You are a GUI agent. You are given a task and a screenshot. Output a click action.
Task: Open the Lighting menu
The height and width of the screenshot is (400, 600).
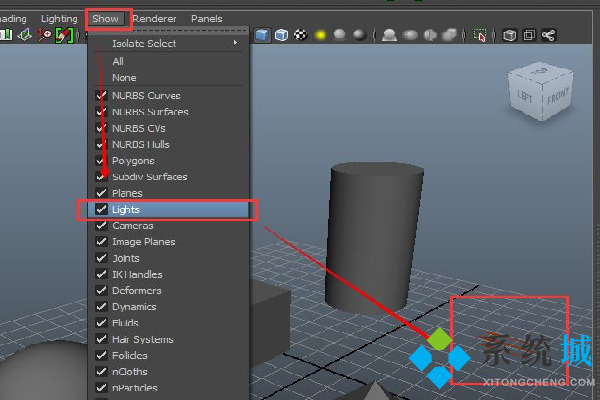point(59,18)
